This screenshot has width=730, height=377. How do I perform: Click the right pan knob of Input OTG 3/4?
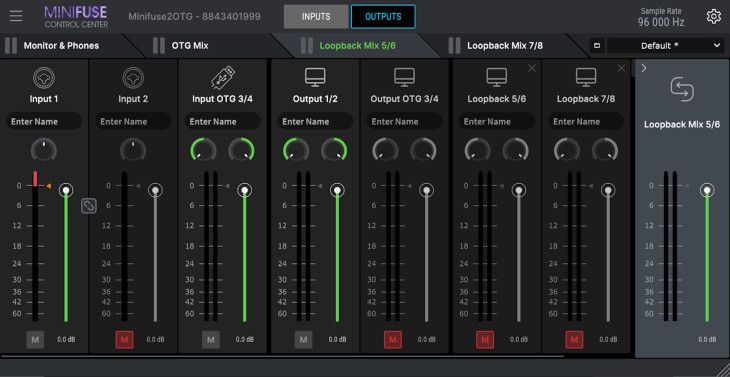coord(241,150)
